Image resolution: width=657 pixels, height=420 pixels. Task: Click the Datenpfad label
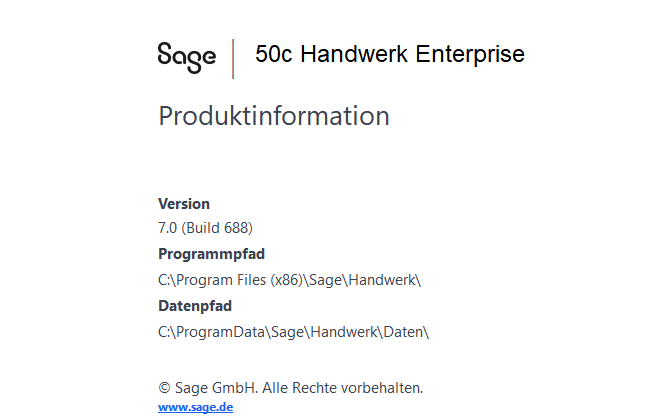[195, 306]
